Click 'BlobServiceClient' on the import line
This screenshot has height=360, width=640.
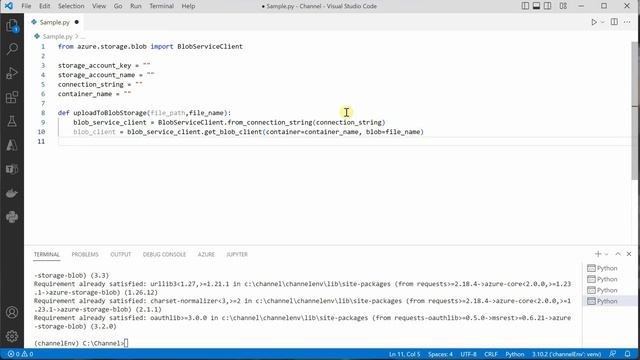210,47
